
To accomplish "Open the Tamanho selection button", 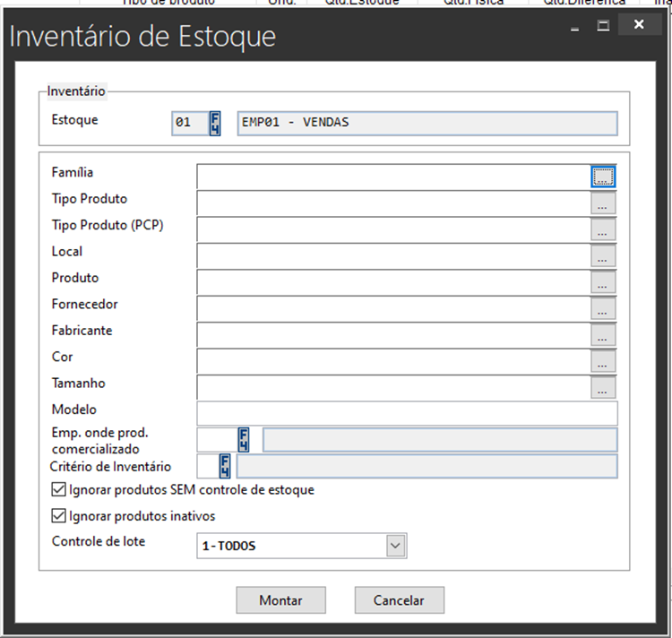I will [x=603, y=387].
